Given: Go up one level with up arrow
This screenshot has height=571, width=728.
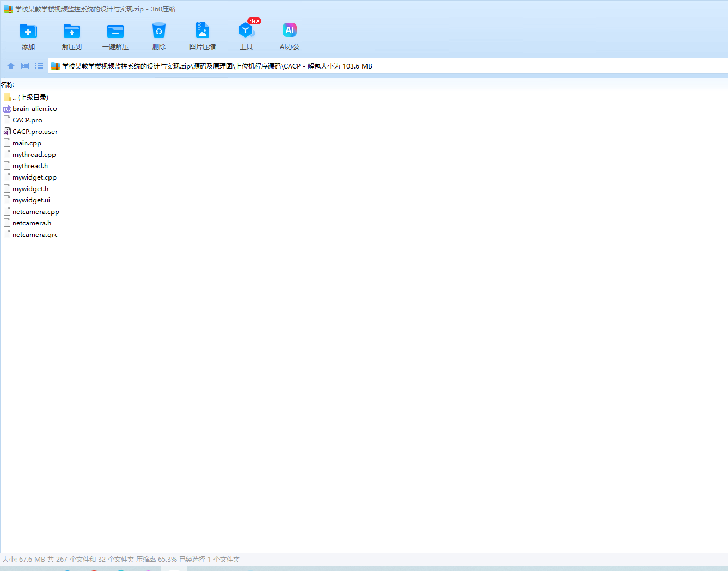Looking at the screenshot, I should 11,66.
